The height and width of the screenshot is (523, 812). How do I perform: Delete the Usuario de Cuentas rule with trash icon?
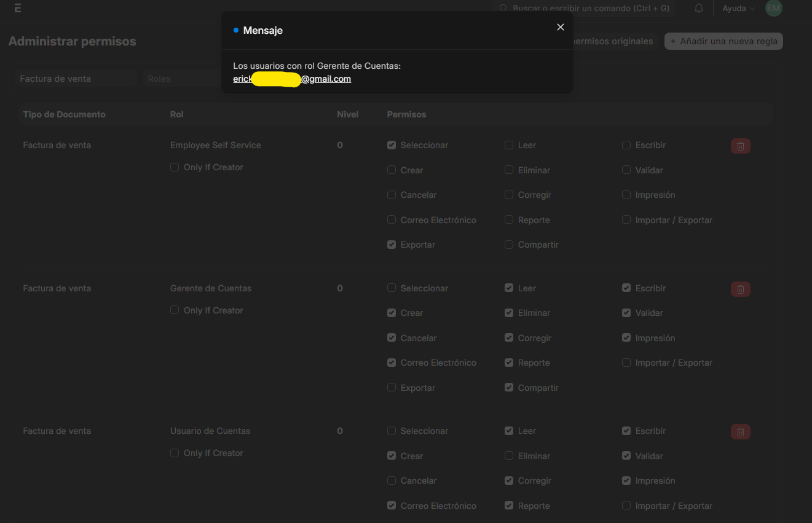740,432
